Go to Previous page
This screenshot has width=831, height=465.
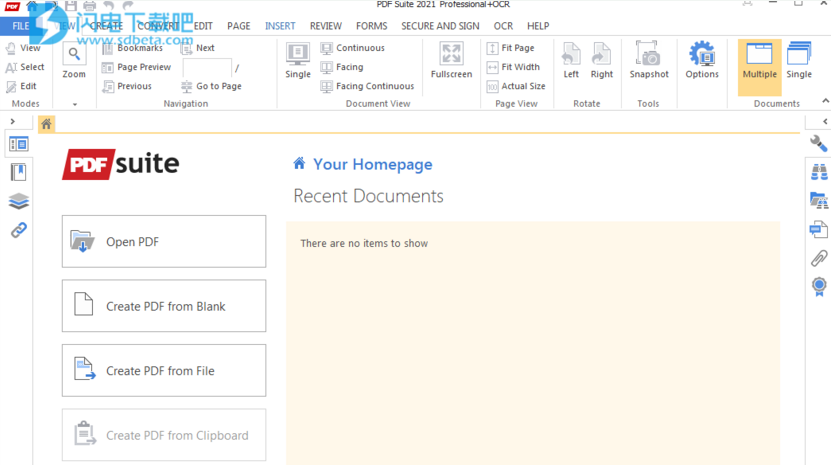[127, 86]
